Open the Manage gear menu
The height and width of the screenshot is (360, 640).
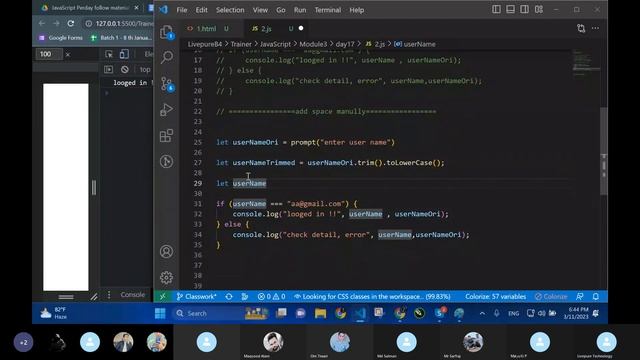point(166,278)
